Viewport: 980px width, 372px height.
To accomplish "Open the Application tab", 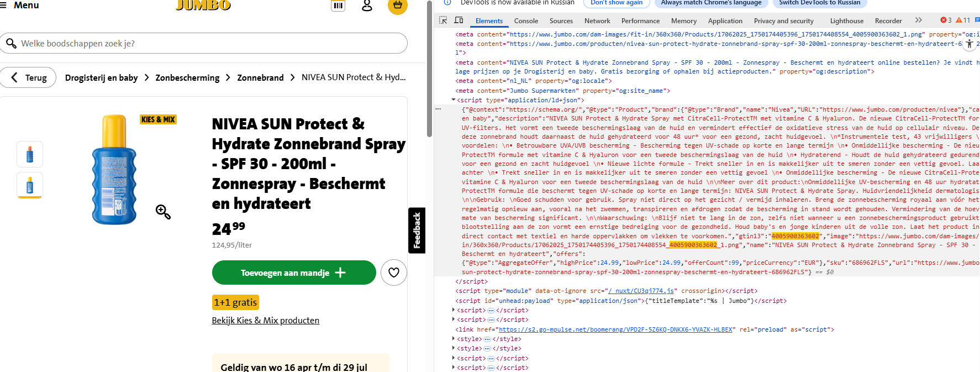I will pyautogui.click(x=725, y=21).
